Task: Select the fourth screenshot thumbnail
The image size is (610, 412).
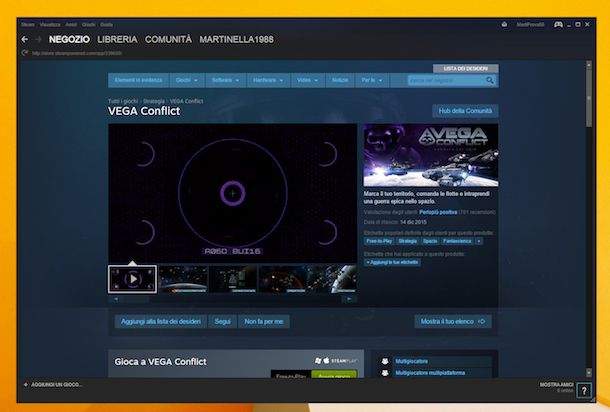Action: point(283,279)
